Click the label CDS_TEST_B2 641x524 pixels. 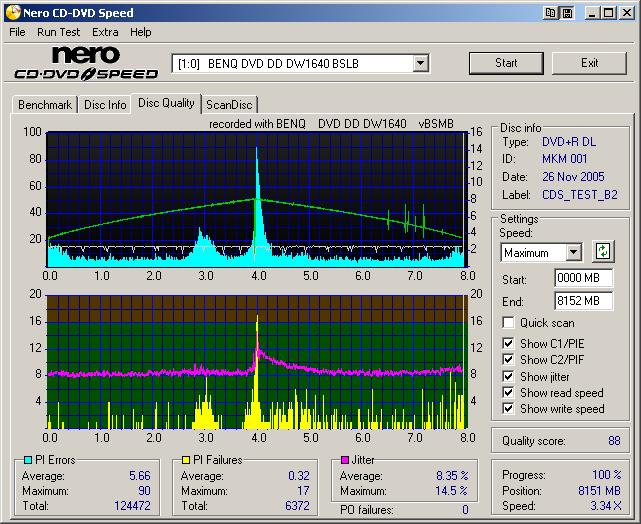580,195
